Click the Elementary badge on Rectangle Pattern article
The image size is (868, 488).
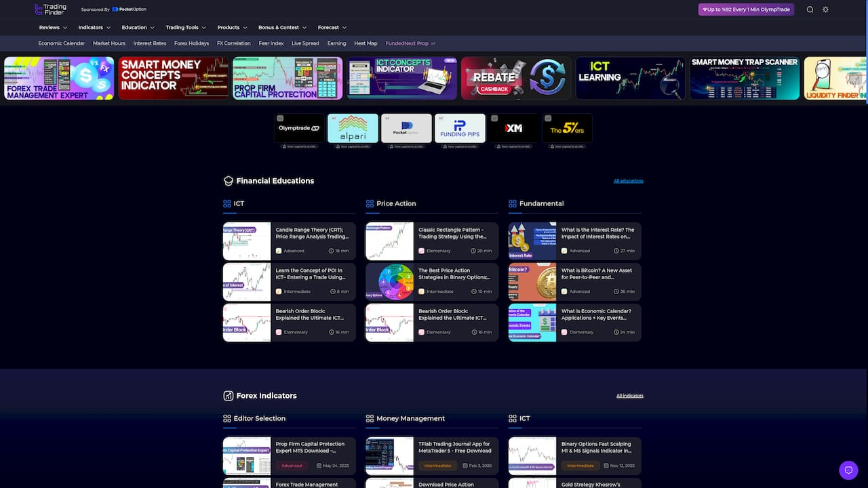[x=433, y=251]
